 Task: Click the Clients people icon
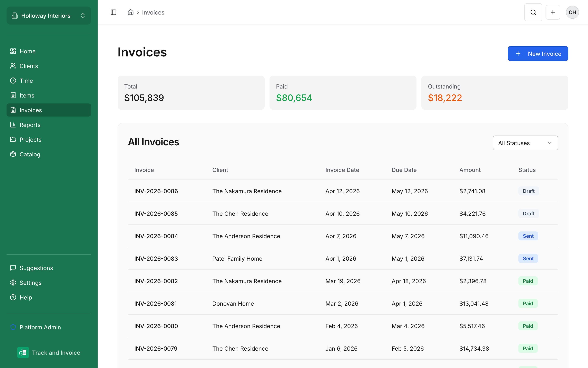13,66
